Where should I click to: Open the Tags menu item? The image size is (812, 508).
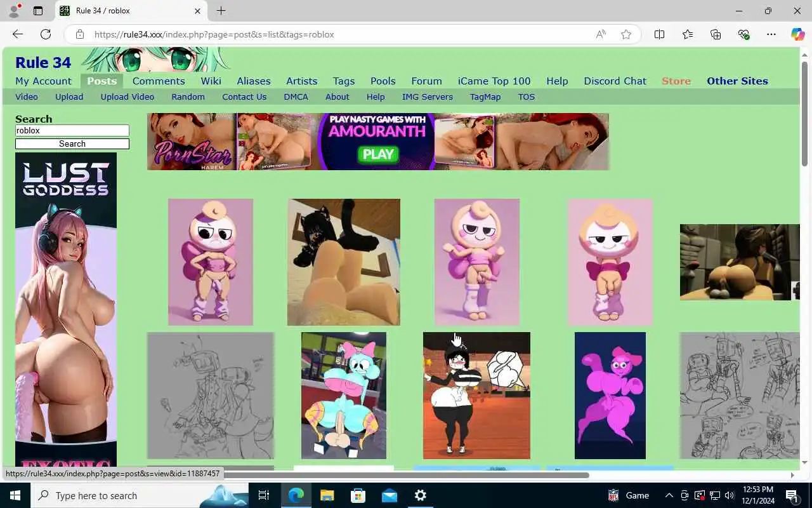click(x=344, y=81)
